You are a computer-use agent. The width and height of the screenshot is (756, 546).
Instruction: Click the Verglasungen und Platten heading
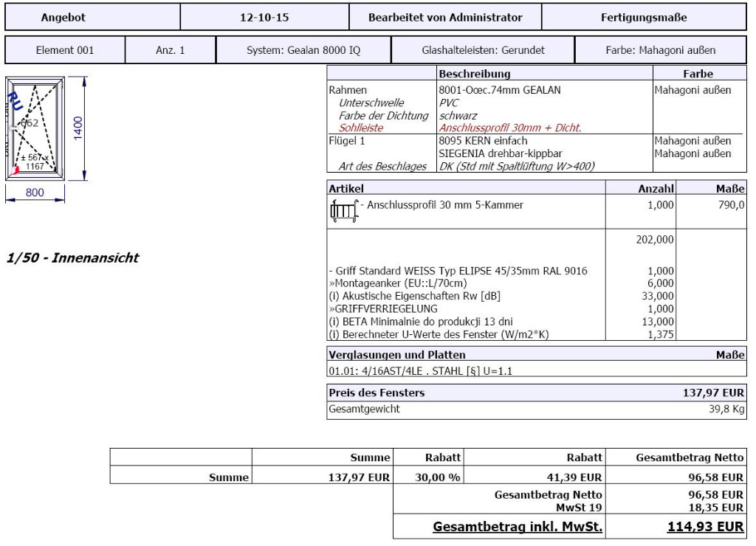coord(396,355)
